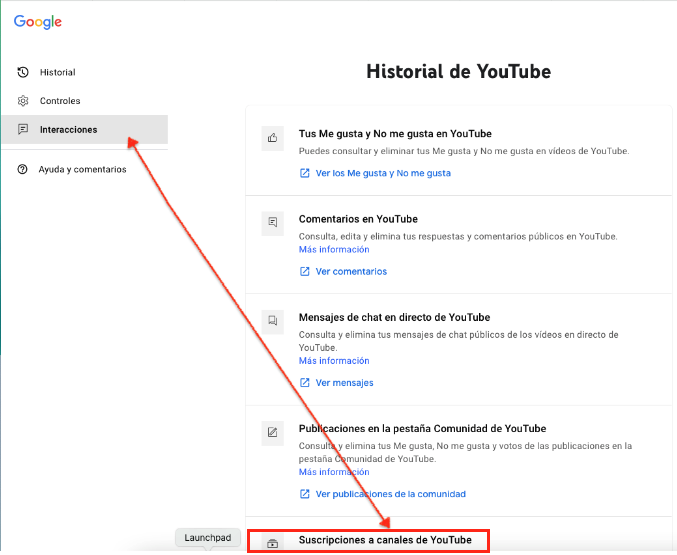Click heading Mensajes de chat en directo de YouTube
This screenshot has height=555, width=677.
[394, 317]
